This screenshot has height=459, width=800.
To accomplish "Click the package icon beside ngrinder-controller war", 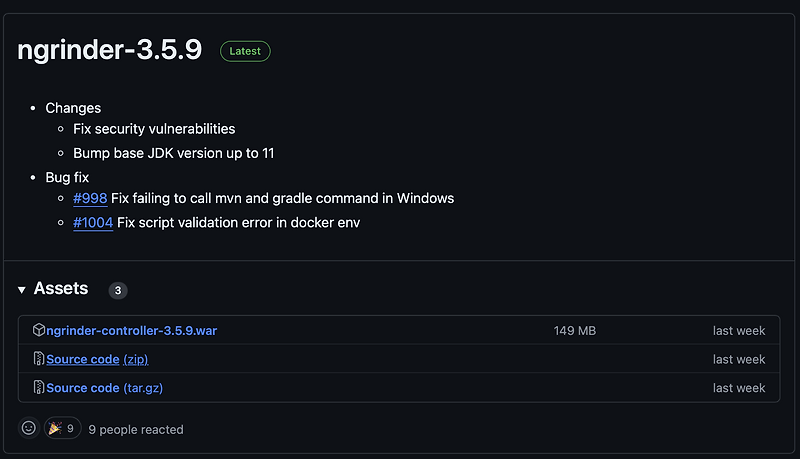I will [39, 330].
